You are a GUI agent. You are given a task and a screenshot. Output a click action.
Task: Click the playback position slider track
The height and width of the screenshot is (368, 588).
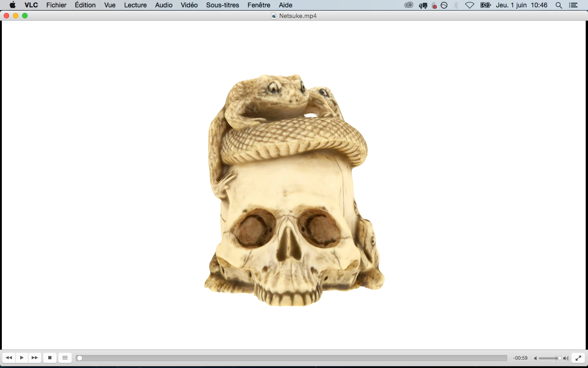292,358
